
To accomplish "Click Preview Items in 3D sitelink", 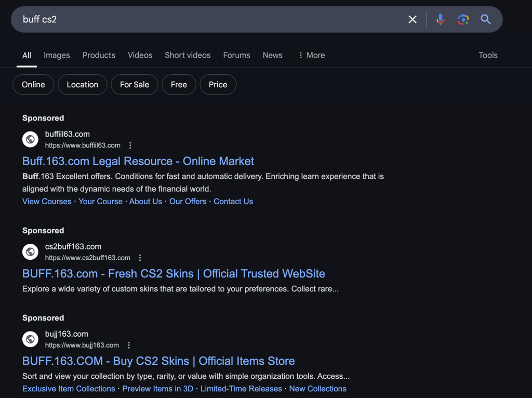I will click(x=158, y=389).
